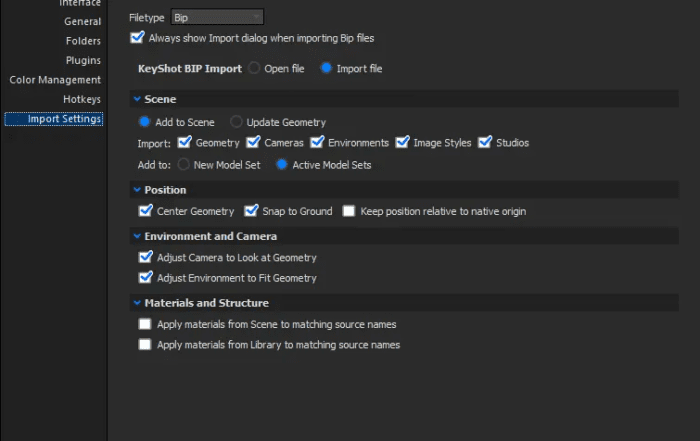Toggle the Image Styles checkbox
Image resolution: width=700 pixels, height=441 pixels.
[x=402, y=142]
